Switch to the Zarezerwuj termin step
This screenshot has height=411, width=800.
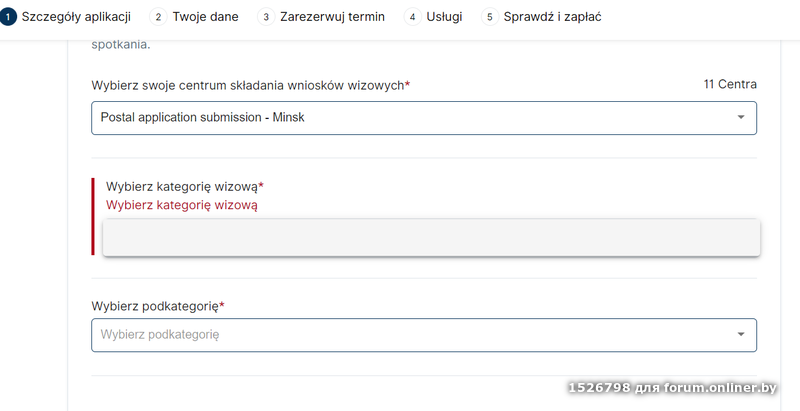tap(333, 17)
